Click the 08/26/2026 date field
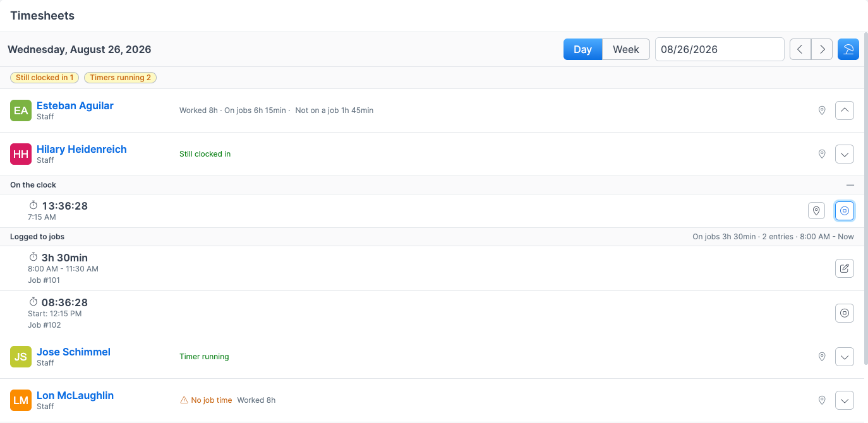Viewport: 868px width, 423px height. (x=720, y=49)
